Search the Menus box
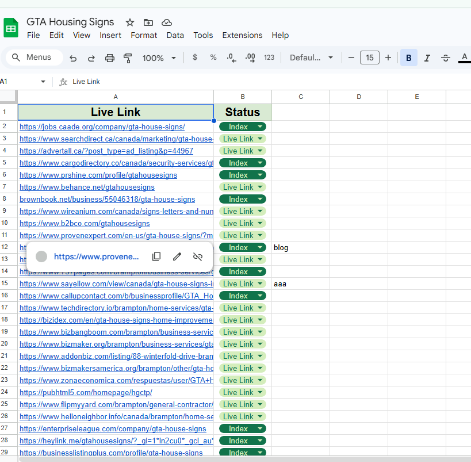 tap(34, 57)
